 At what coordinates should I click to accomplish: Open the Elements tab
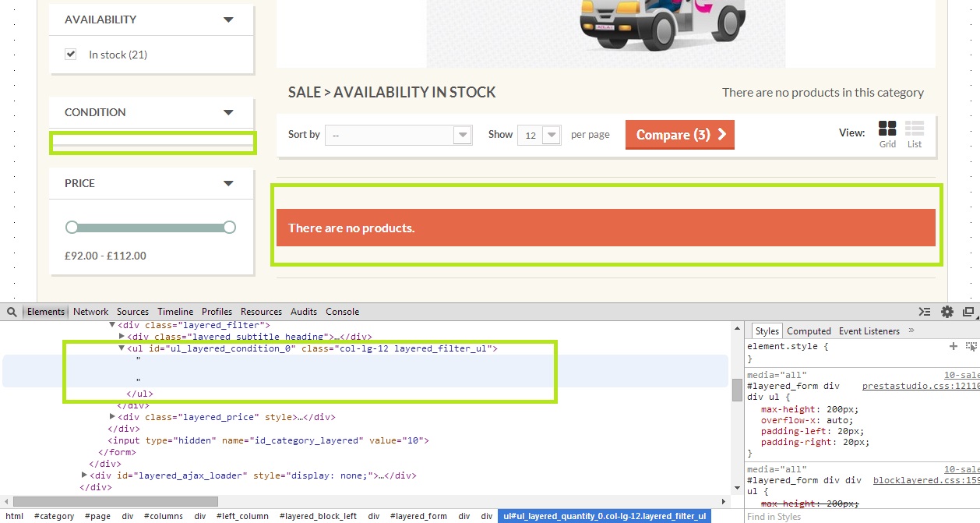tap(46, 312)
